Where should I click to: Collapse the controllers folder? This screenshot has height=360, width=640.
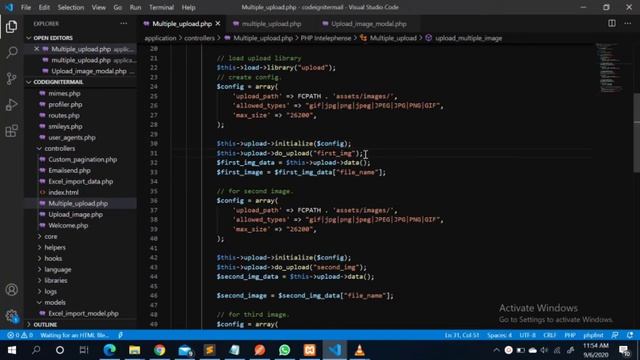(60, 149)
